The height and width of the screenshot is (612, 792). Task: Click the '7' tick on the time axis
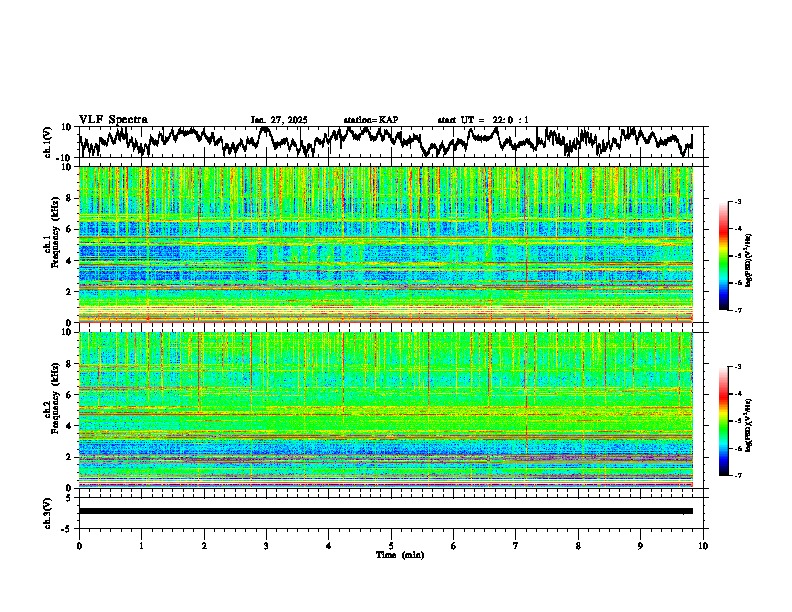516,546
